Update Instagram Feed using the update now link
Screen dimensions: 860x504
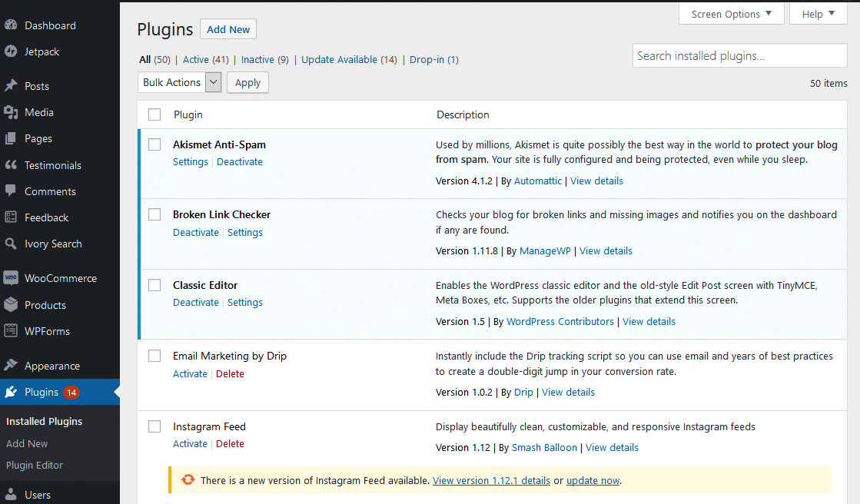593,480
